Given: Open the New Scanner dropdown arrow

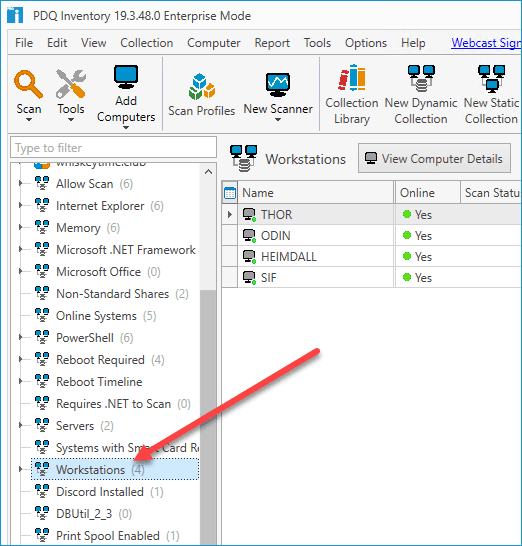Looking at the screenshot, I should [x=278, y=119].
